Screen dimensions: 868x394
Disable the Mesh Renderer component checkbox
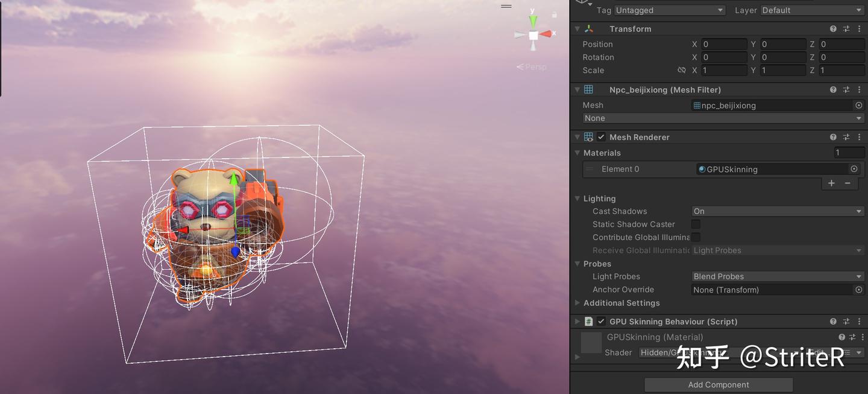tap(601, 137)
